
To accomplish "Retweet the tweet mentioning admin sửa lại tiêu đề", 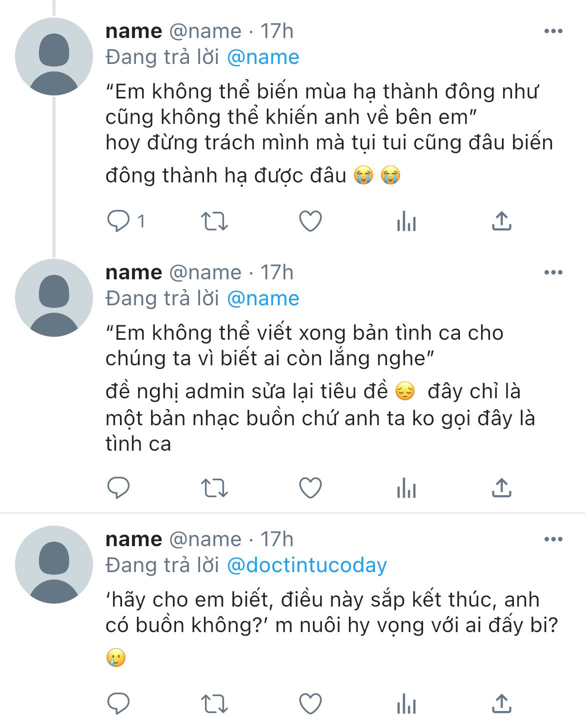I will point(214,488).
